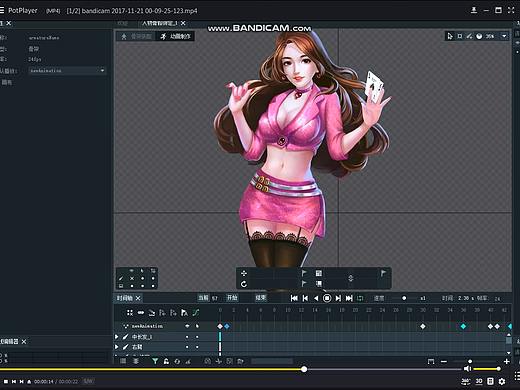Expand the 右臂 bone track
Image resolution: width=520 pixels, height=390 pixels.
point(117,347)
